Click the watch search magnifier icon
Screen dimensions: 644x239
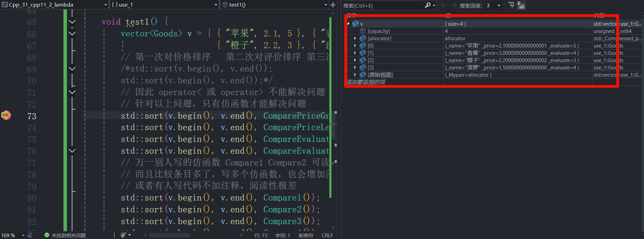[x=428, y=5]
